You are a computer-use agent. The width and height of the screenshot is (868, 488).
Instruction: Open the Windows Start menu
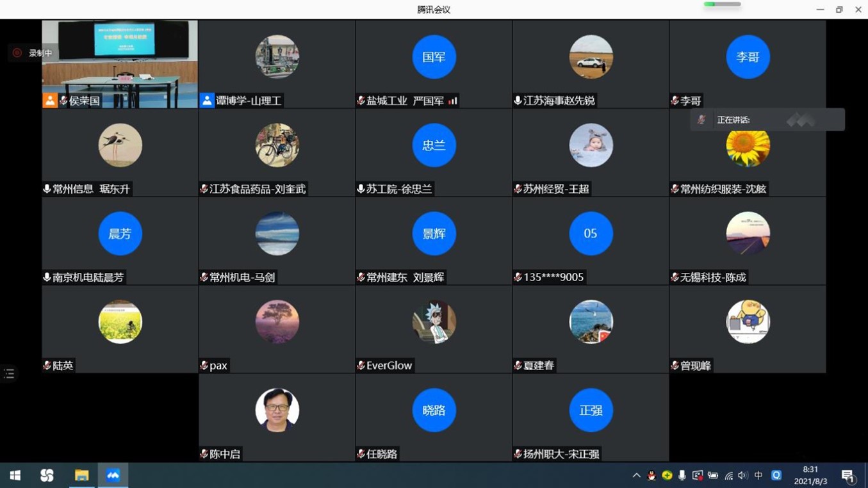click(15, 476)
